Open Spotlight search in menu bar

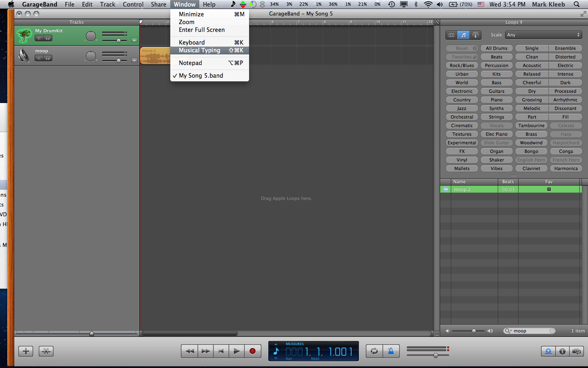577,4
